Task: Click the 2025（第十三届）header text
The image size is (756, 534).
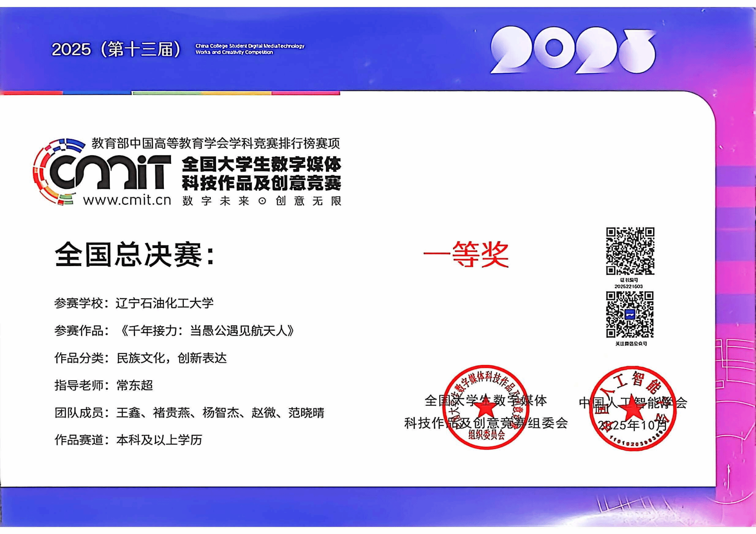Action: (116, 49)
